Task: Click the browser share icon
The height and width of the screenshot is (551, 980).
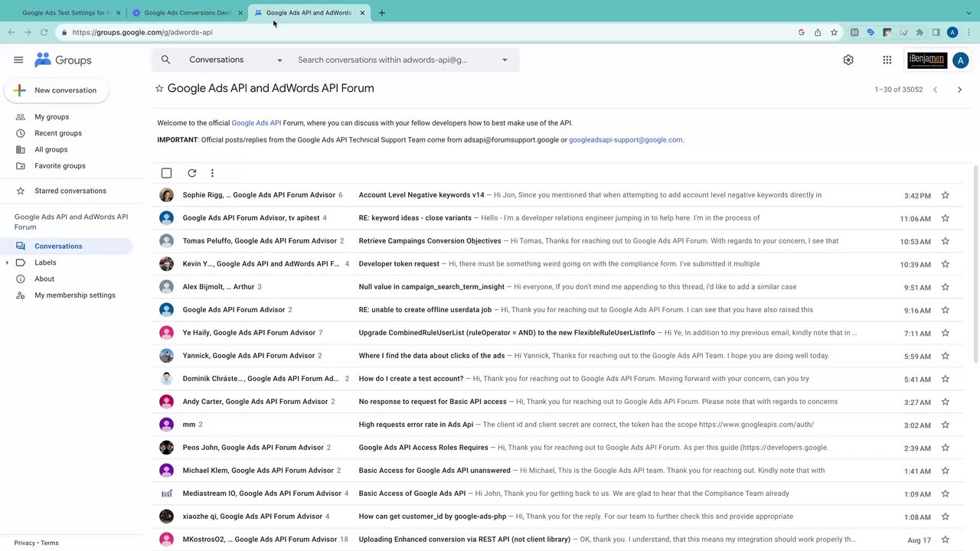Action: point(818,32)
